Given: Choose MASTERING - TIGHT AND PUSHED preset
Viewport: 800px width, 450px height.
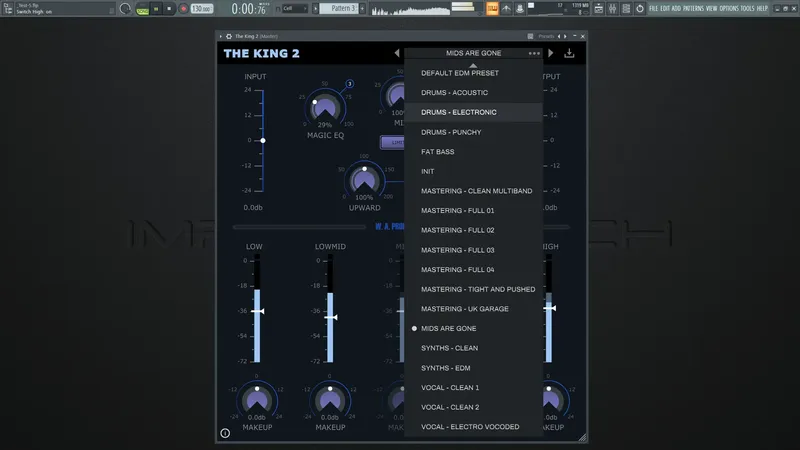Looking at the screenshot, I should pos(473,289).
